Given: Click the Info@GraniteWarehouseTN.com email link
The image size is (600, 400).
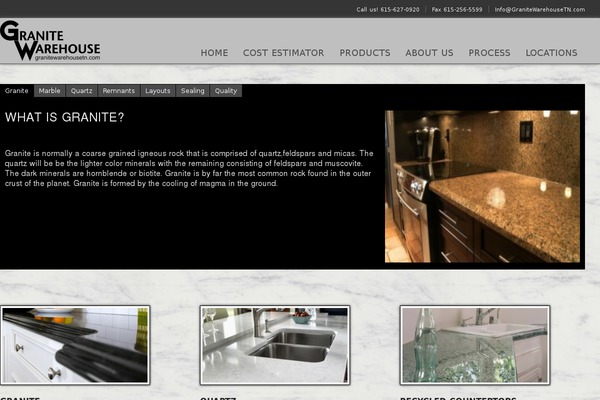Looking at the screenshot, I should (x=540, y=10).
